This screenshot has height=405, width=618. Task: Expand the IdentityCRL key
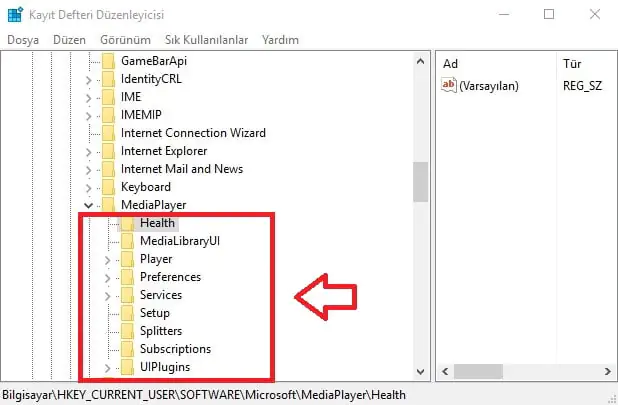coord(89,80)
